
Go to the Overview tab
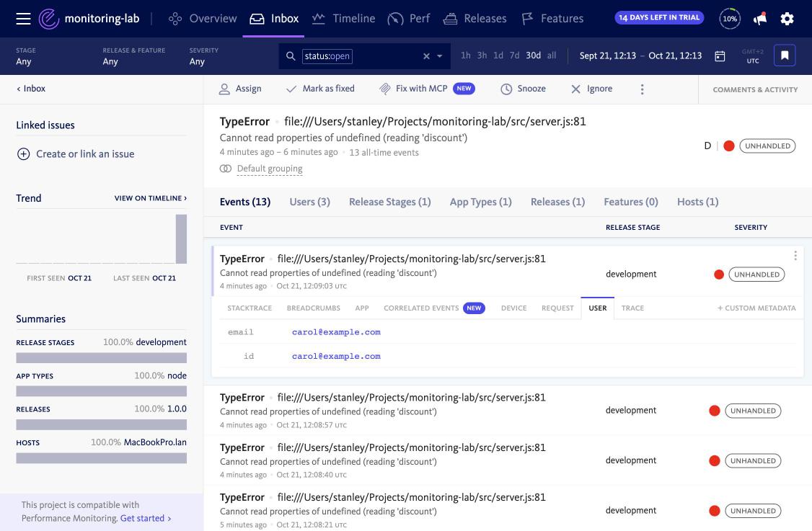(x=203, y=19)
